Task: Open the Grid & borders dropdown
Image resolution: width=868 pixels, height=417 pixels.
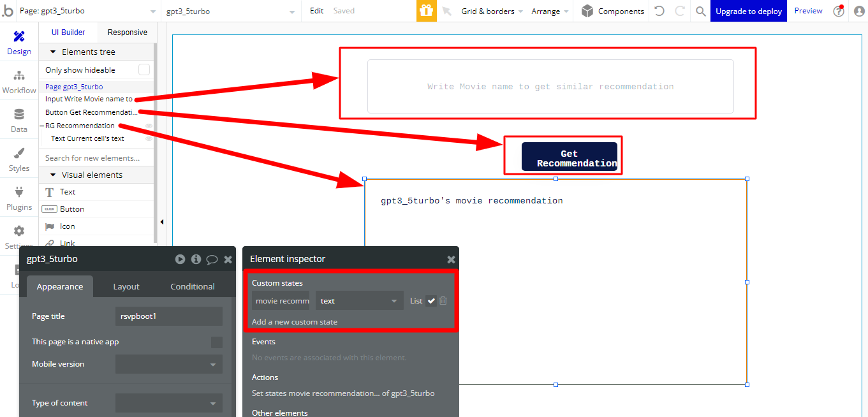Action: [492, 11]
